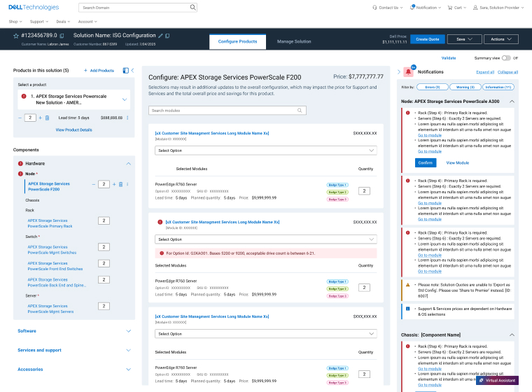
Task: Open more options kebab next to $888,888.88
Action: click(x=127, y=118)
